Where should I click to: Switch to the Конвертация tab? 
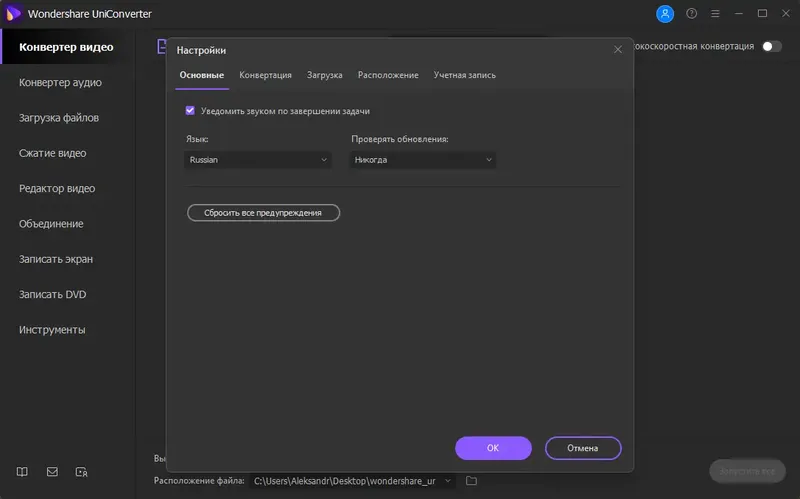[265, 75]
